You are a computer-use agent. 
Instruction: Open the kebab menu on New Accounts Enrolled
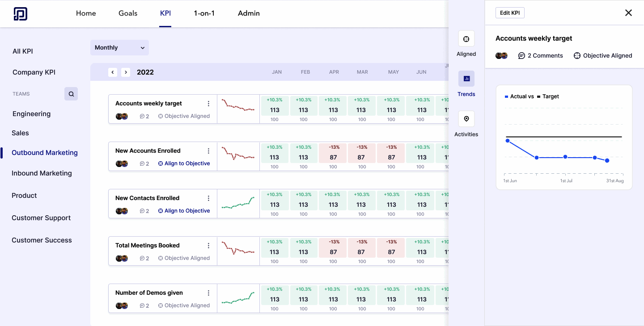(208, 150)
